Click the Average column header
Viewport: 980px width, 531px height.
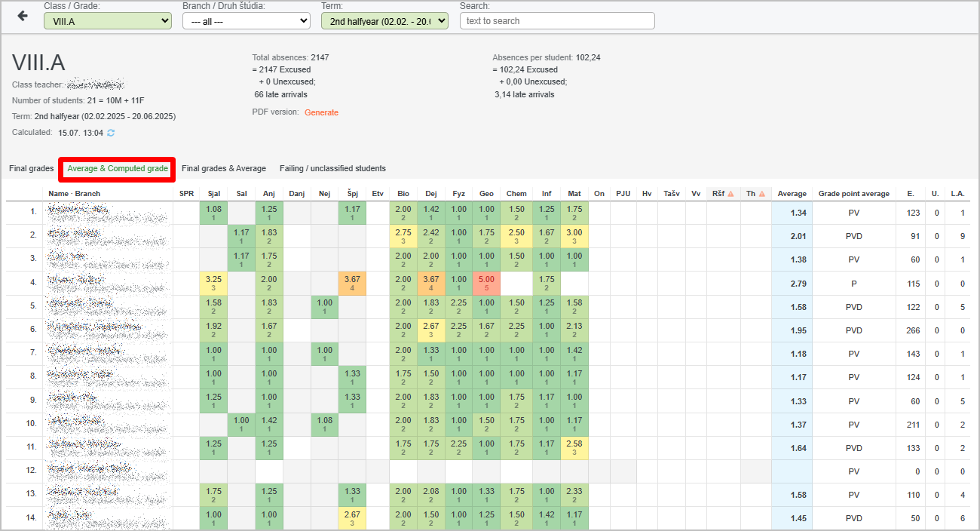[792, 194]
